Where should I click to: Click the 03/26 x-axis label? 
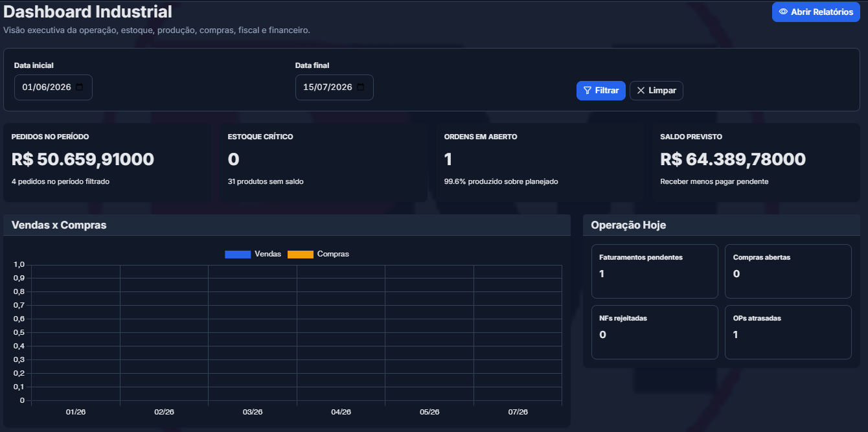[x=253, y=412]
